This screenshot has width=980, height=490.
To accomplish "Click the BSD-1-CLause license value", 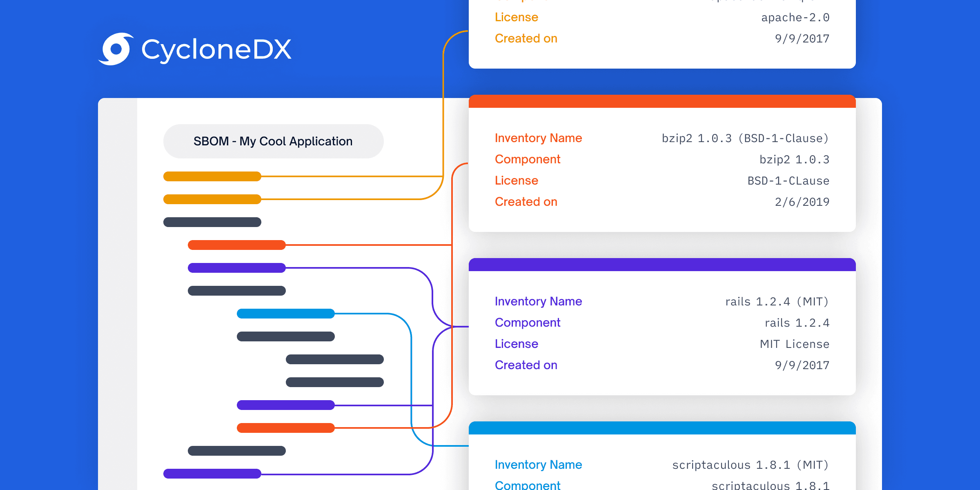I will point(788,180).
